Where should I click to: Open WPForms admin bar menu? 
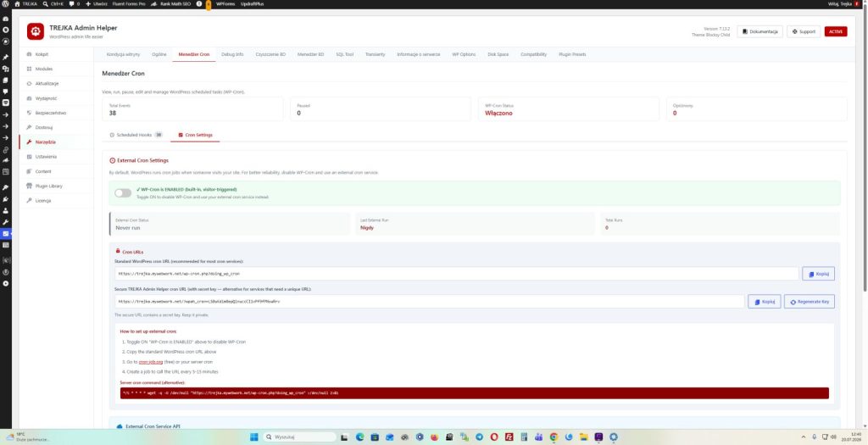click(225, 4)
